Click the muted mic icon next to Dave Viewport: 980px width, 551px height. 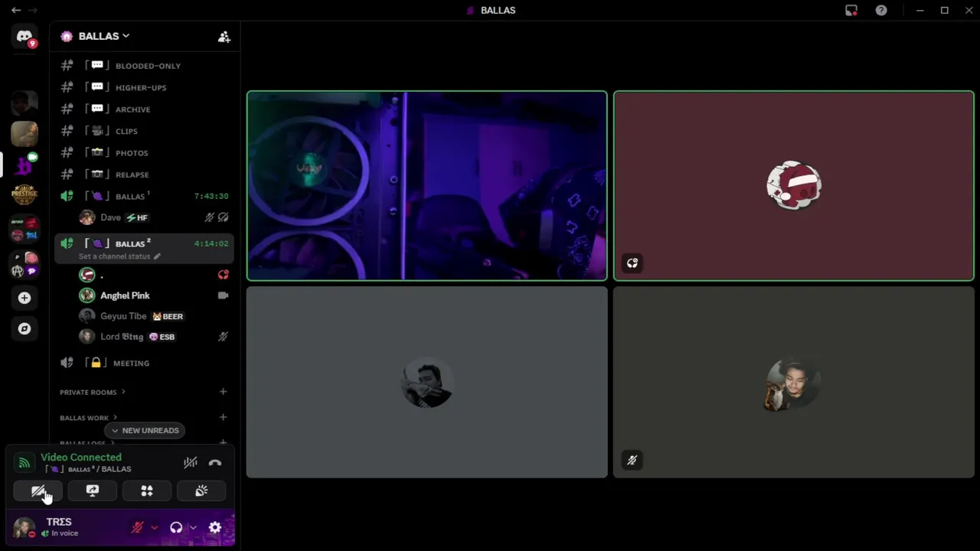(x=209, y=217)
